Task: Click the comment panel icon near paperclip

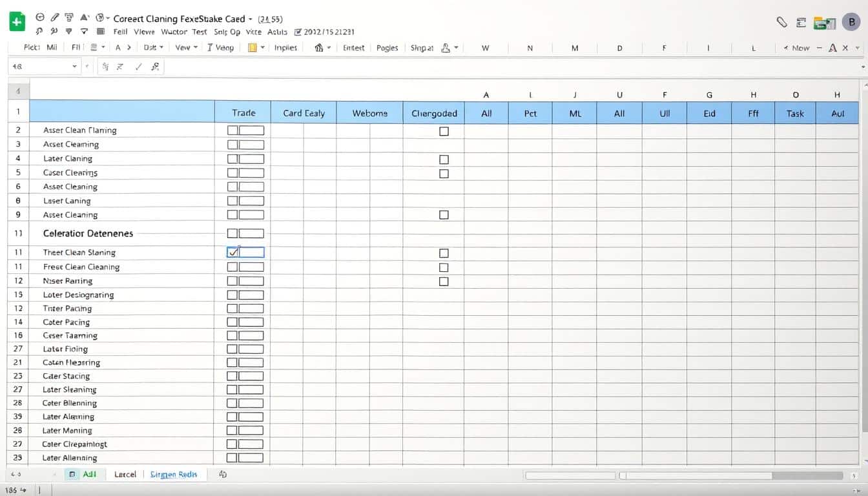Action: point(801,23)
